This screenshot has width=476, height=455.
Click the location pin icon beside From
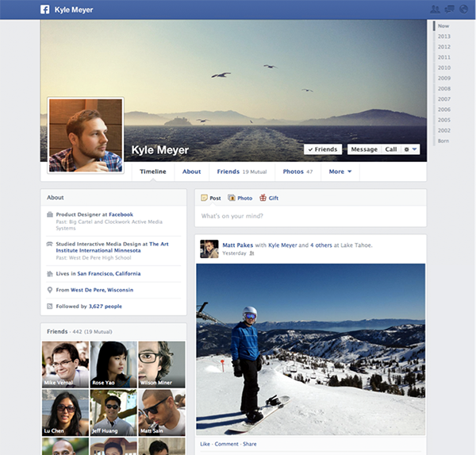[50, 290]
